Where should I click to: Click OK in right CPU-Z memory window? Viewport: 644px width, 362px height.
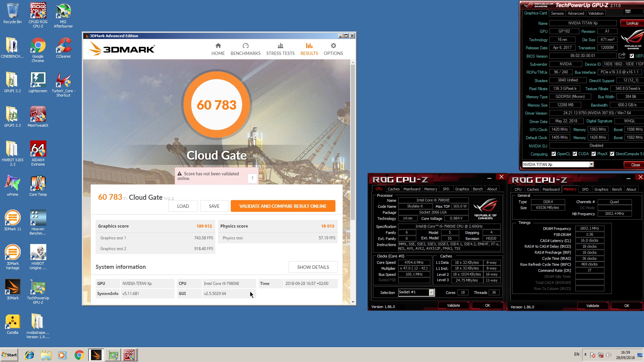pyautogui.click(x=627, y=306)
